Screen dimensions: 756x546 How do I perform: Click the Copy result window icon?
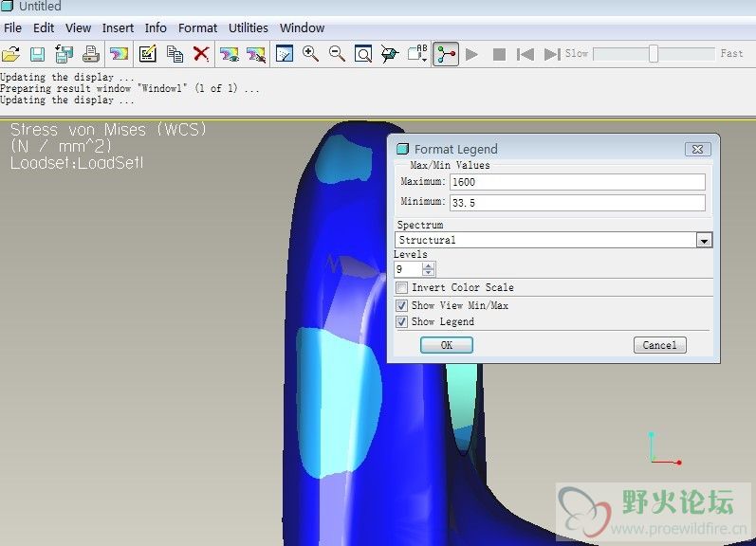[175, 53]
